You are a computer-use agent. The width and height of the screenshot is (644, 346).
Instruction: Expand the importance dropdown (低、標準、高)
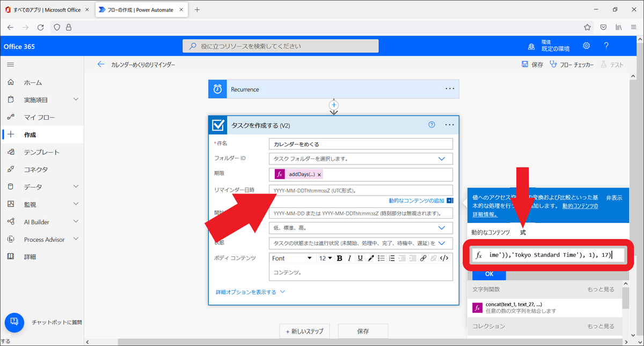pyautogui.click(x=442, y=228)
